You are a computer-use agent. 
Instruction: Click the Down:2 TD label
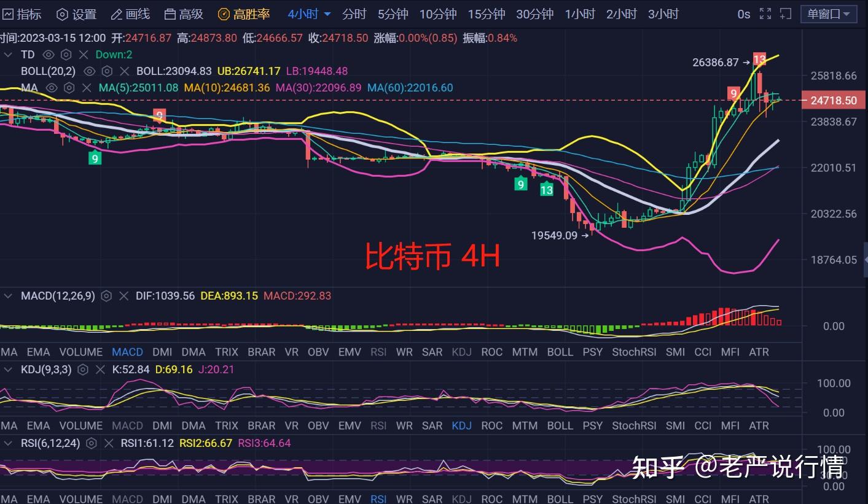[x=114, y=54]
